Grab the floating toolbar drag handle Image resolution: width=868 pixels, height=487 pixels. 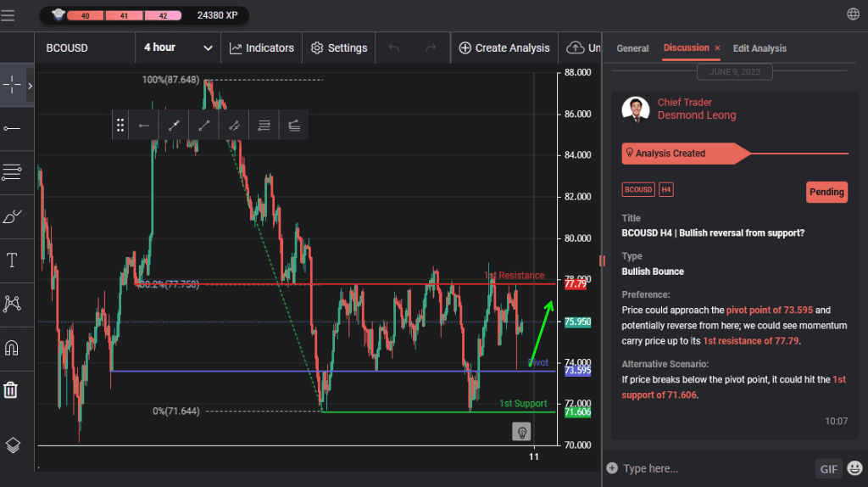[x=120, y=126]
